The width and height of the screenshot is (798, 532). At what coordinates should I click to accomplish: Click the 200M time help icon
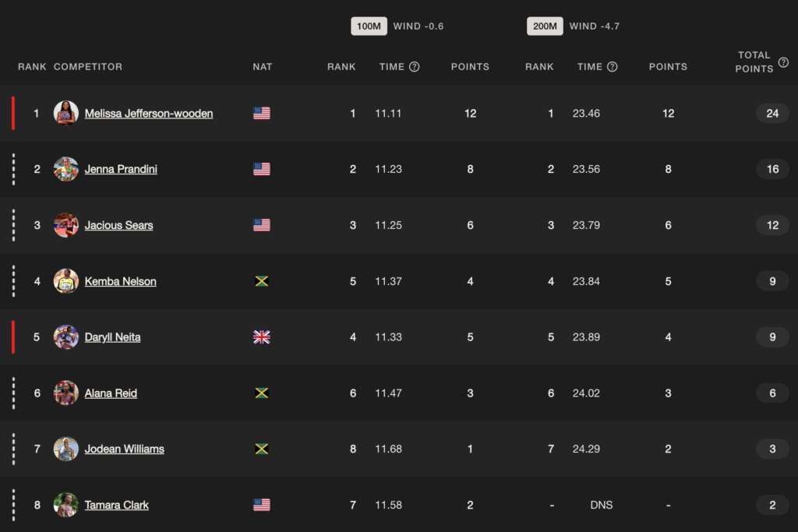(613, 67)
